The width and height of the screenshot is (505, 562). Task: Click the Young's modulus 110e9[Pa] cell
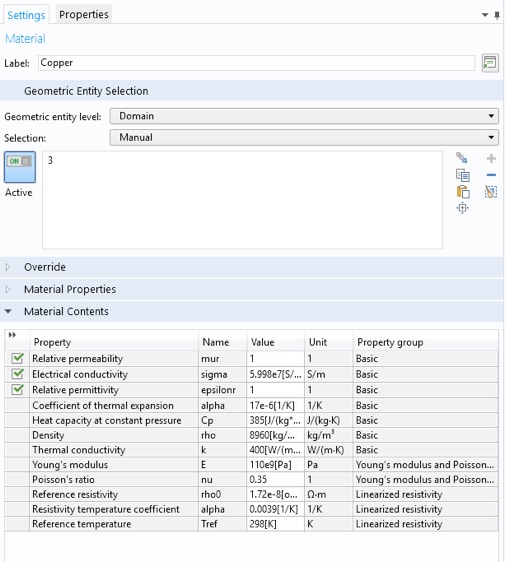[275, 465]
